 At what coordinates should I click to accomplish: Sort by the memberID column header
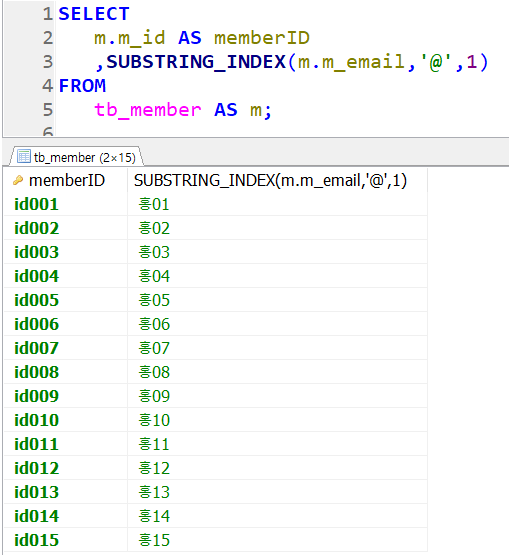67,181
